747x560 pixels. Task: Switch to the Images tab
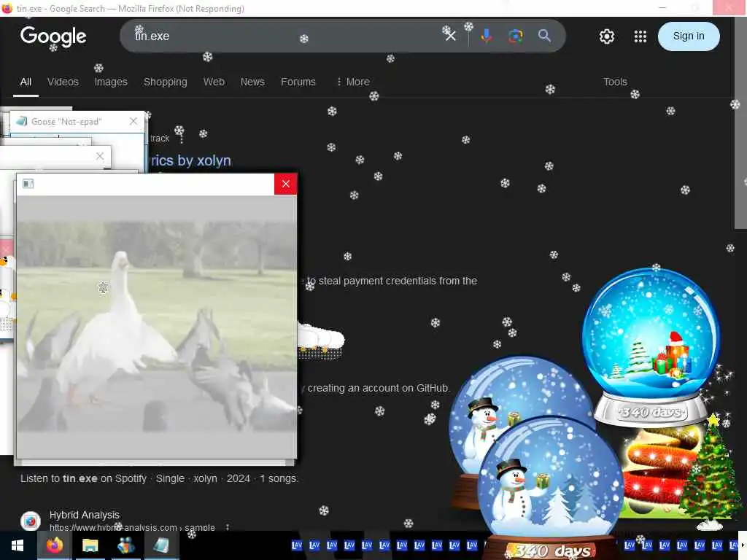(x=111, y=82)
